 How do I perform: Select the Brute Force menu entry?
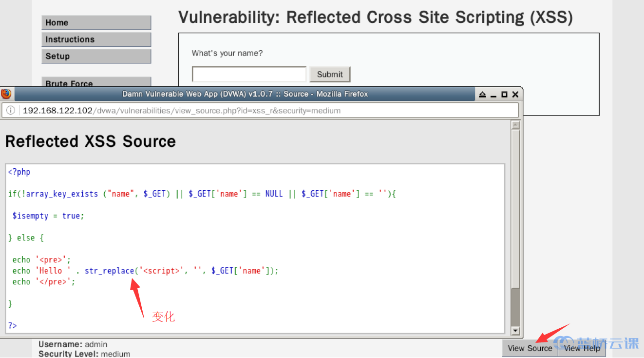tap(96, 82)
